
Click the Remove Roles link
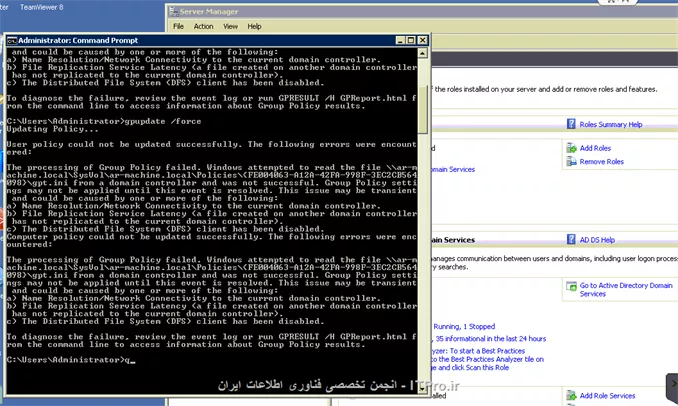(x=601, y=162)
